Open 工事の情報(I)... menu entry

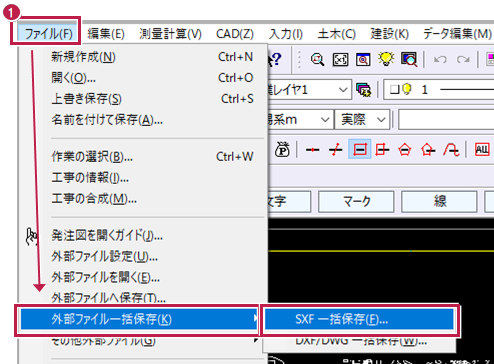[152, 177]
